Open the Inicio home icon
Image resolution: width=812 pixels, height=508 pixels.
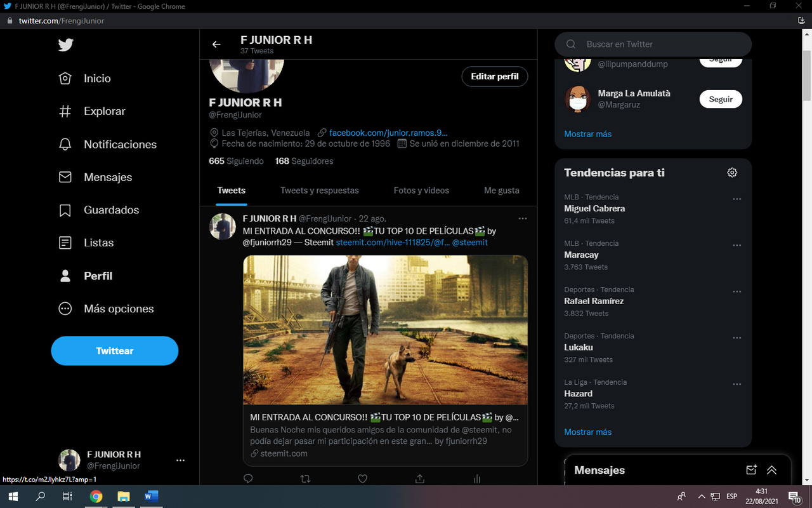tap(65, 78)
